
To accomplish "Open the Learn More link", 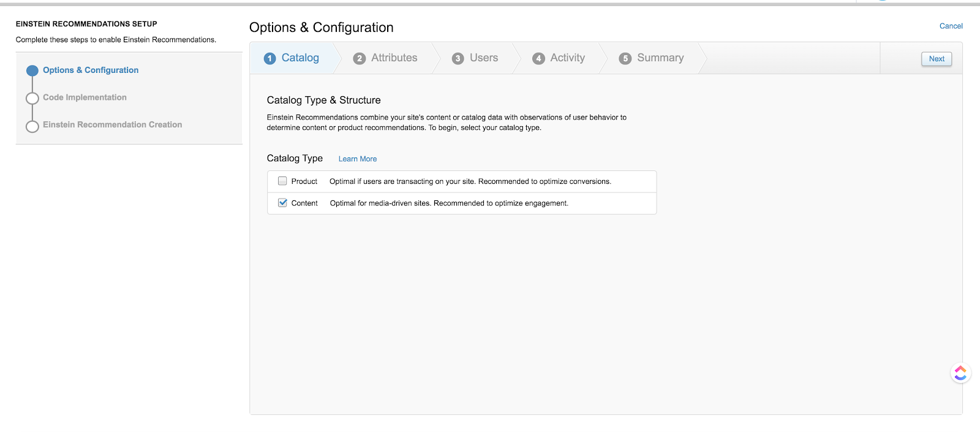I will (x=358, y=159).
